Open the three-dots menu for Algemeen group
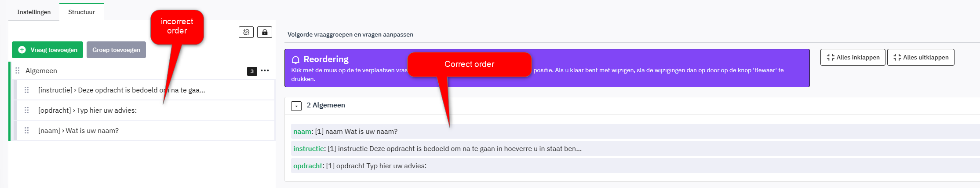980x188 pixels. 265,70
